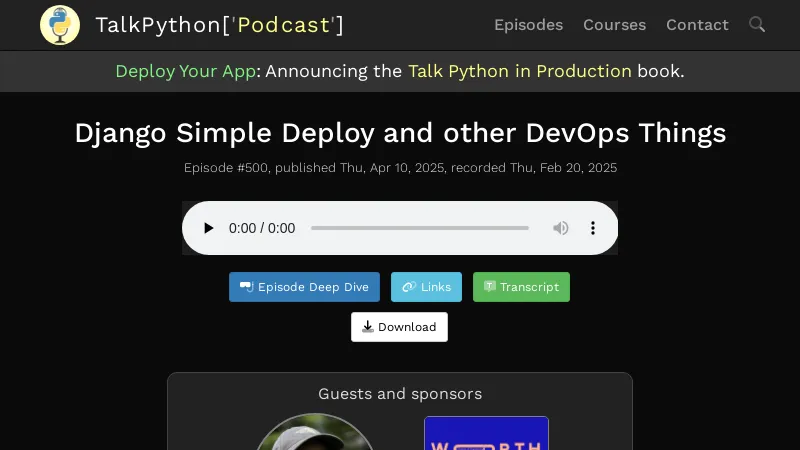View the episode Transcript
Screen dimensions: 800x450
[521, 287]
